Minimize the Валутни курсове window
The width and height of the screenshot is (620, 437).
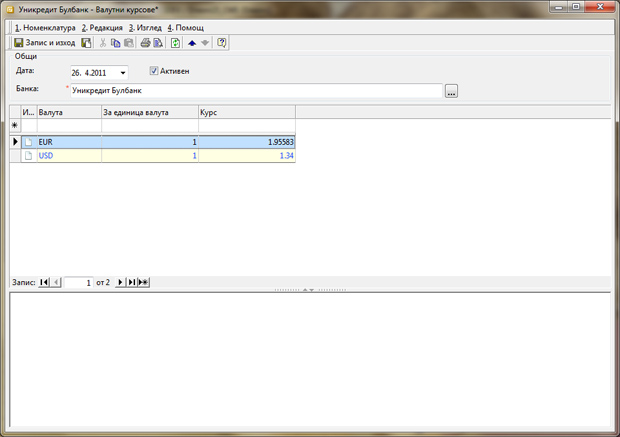pos(559,7)
